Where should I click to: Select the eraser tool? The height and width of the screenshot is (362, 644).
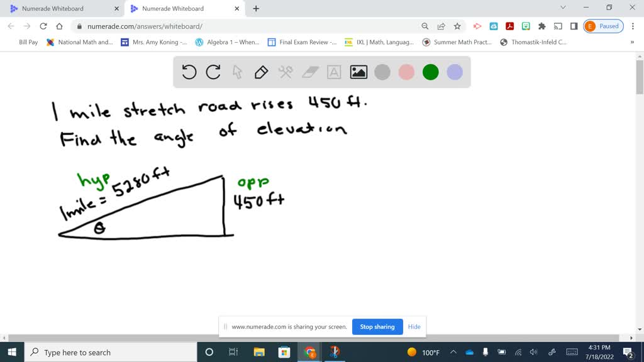point(309,72)
